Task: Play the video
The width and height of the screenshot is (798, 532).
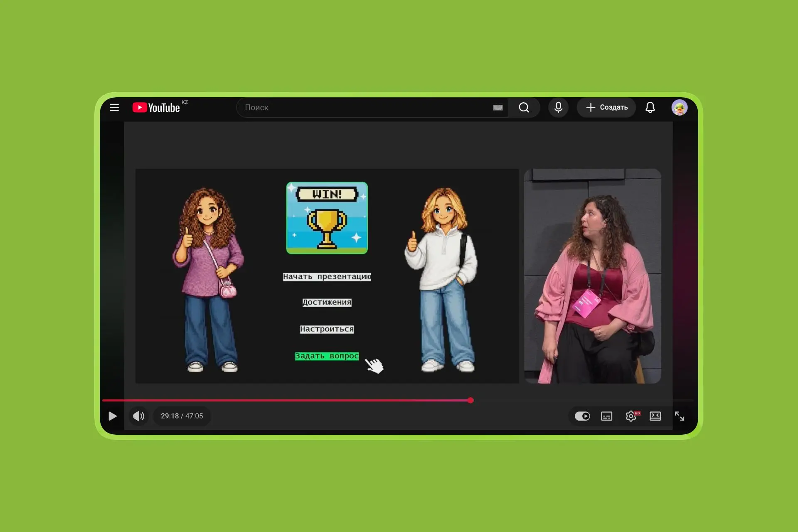Action: click(113, 416)
